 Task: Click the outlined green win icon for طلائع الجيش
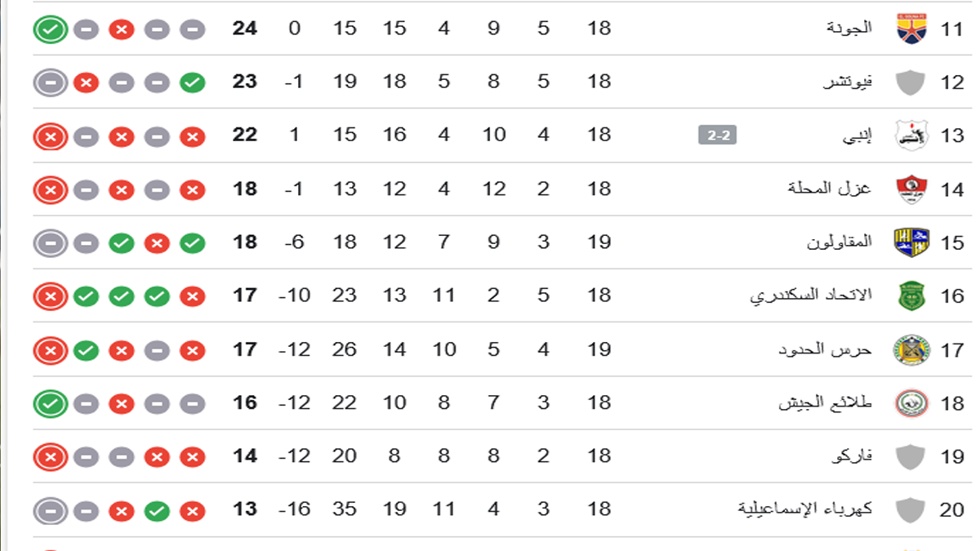(51, 403)
